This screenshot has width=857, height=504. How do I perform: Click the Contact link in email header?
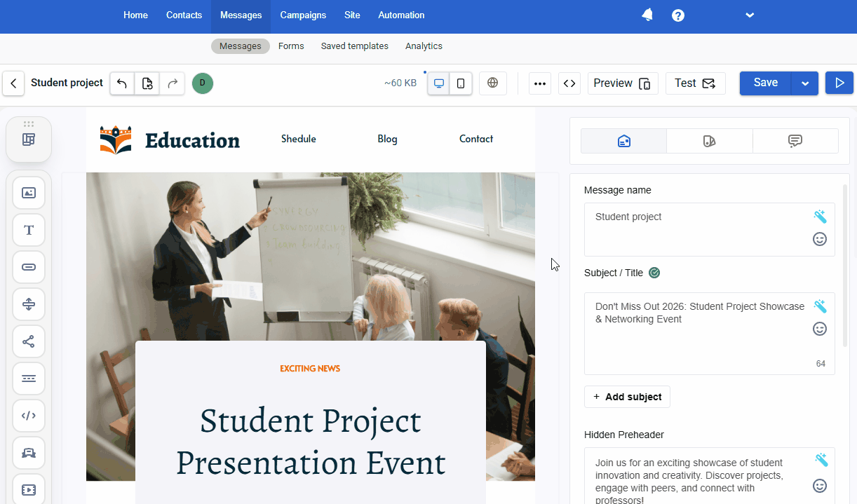click(x=476, y=139)
